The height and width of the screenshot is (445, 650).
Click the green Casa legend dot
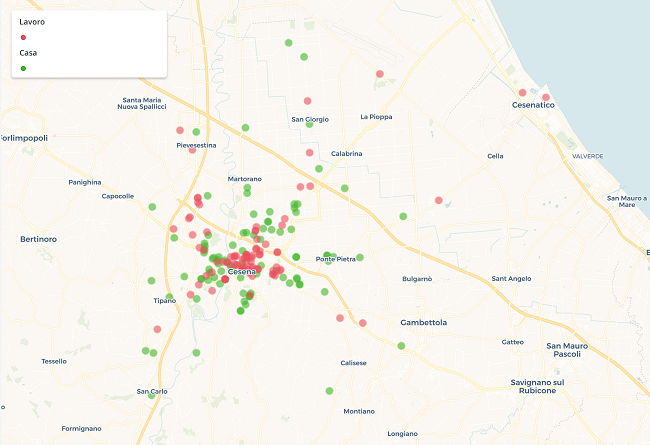(23, 68)
